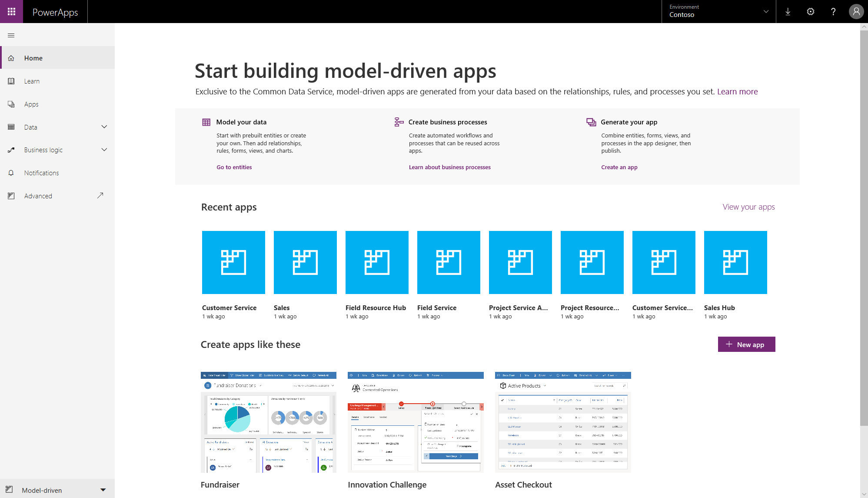Expand the Business logic section
The width and height of the screenshot is (868, 498).
click(x=104, y=150)
